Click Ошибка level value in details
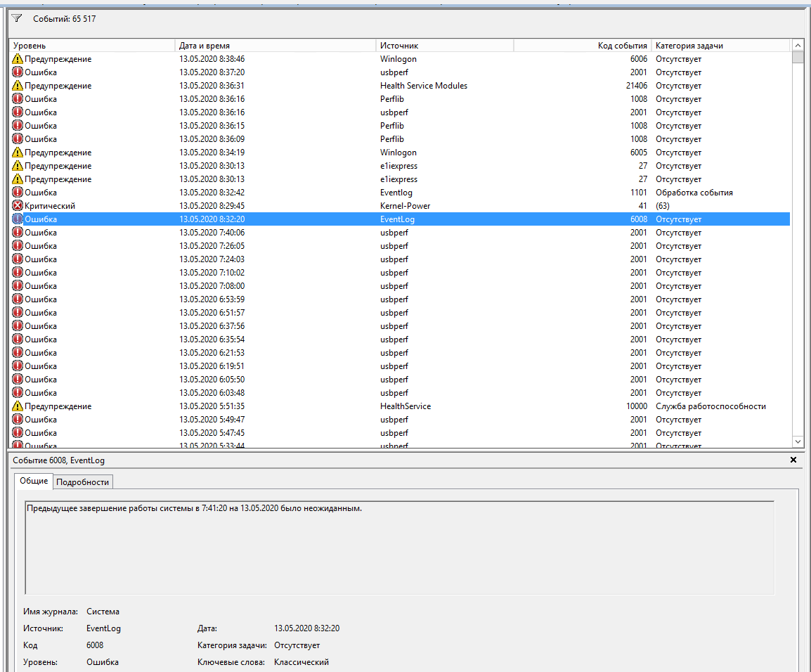 coord(103,662)
